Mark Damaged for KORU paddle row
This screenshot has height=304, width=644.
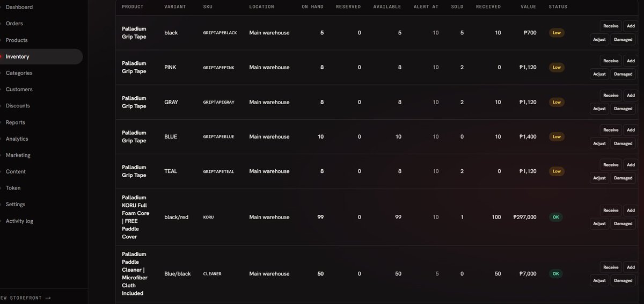point(623,223)
